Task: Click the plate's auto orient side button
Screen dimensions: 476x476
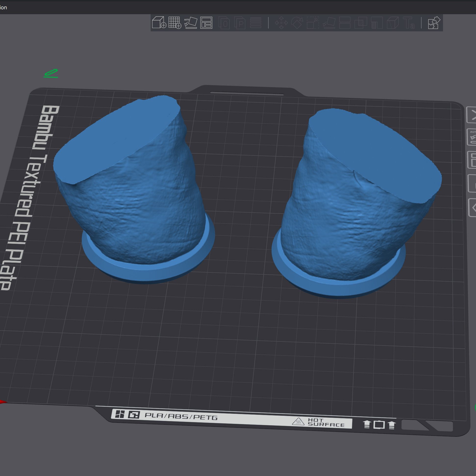Action: click(x=472, y=137)
